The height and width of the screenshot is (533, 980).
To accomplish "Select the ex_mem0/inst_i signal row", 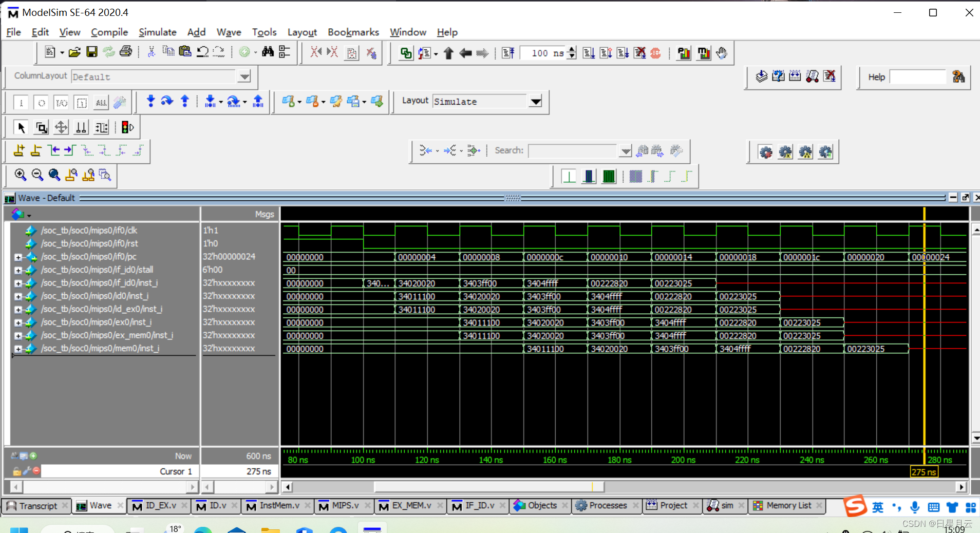I will pos(107,335).
